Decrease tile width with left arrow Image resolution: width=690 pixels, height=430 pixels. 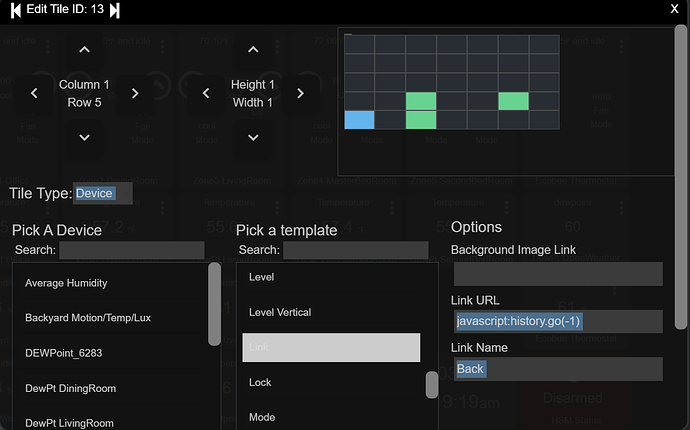(x=206, y=94)
